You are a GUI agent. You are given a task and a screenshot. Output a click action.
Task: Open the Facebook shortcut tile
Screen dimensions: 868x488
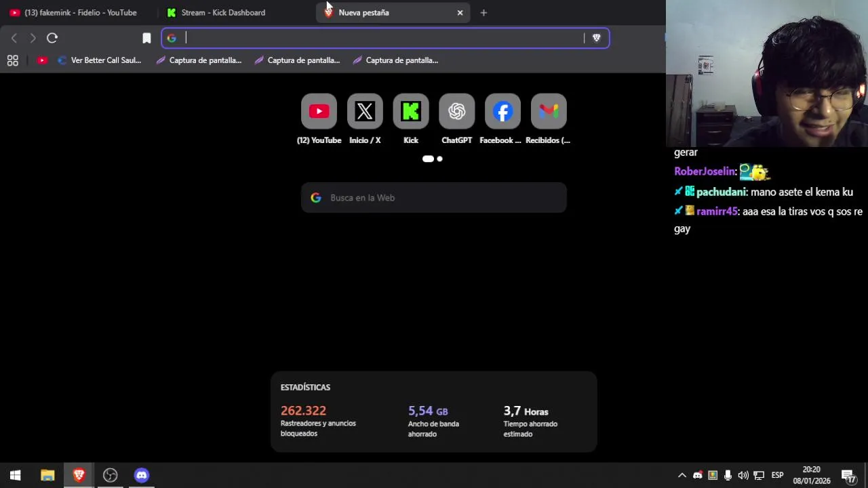(502, 111)
